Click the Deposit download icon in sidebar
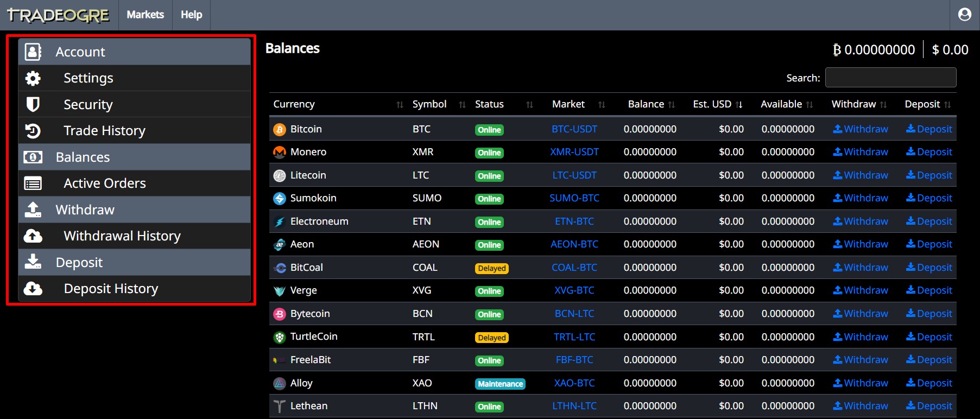The width and height of the screenshot is (980, 419). (x=33, y=262)
